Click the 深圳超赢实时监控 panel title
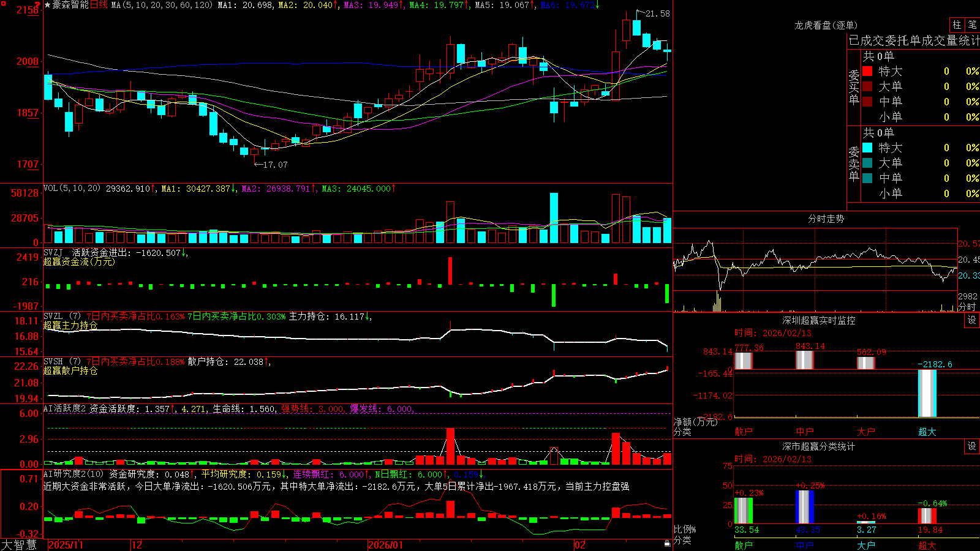 (818, 320)
